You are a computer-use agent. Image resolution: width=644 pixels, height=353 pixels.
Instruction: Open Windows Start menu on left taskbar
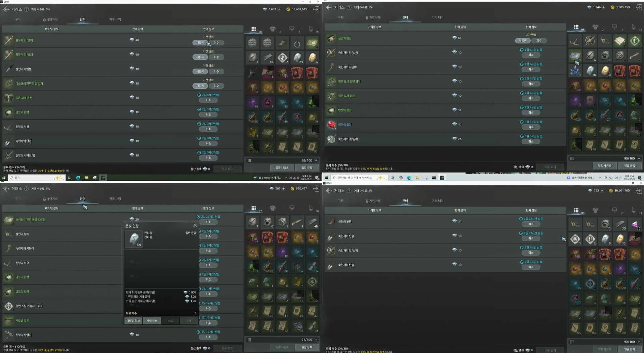[x=4, y=178]
